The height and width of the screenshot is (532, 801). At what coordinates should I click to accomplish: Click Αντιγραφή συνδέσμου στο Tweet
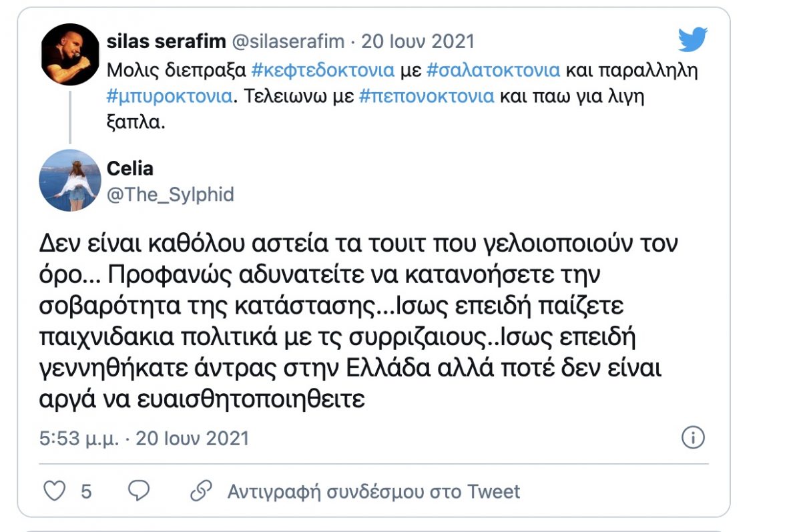click(x=373, y=492)
